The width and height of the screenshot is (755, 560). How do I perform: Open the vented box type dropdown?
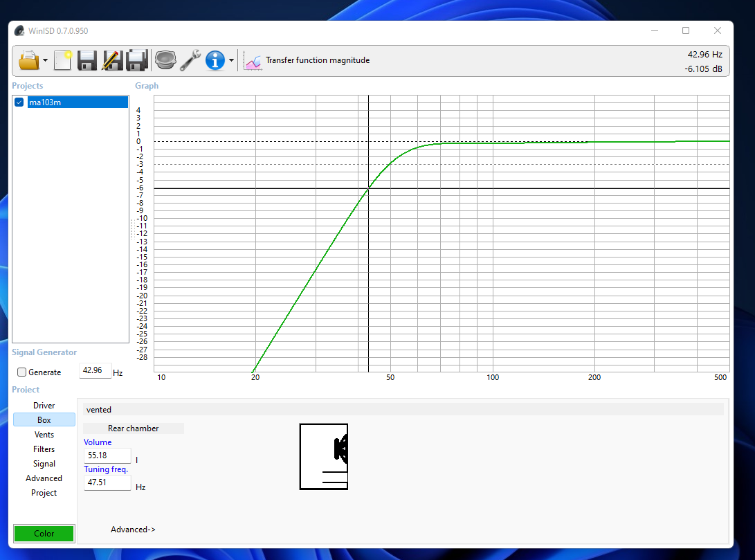403,410
